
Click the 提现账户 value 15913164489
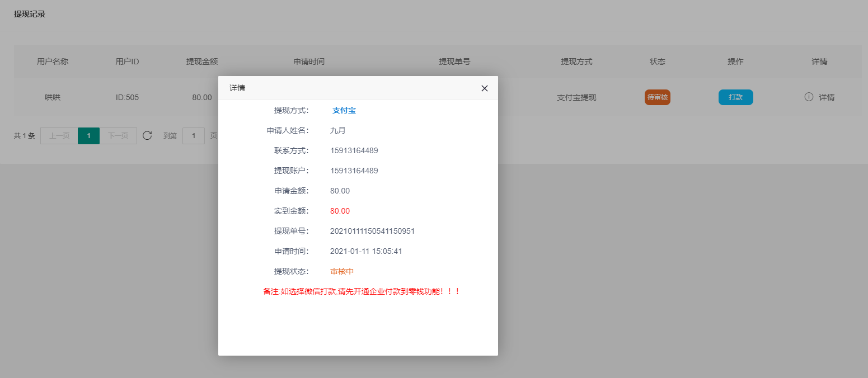coord(354,171)
